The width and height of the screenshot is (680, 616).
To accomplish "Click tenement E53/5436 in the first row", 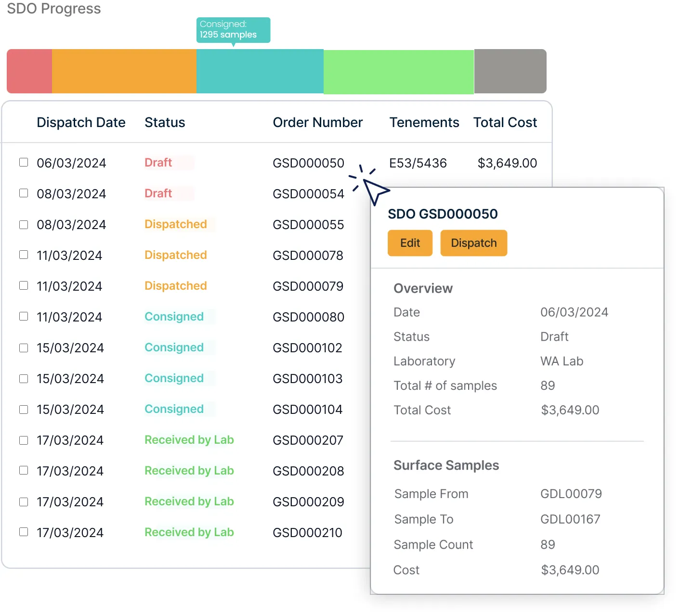I will point(418,163).
